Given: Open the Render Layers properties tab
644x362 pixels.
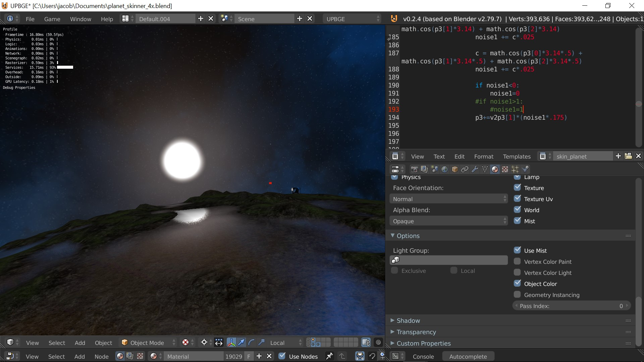Looking at the screenshot, I should (x=424, y=169).
